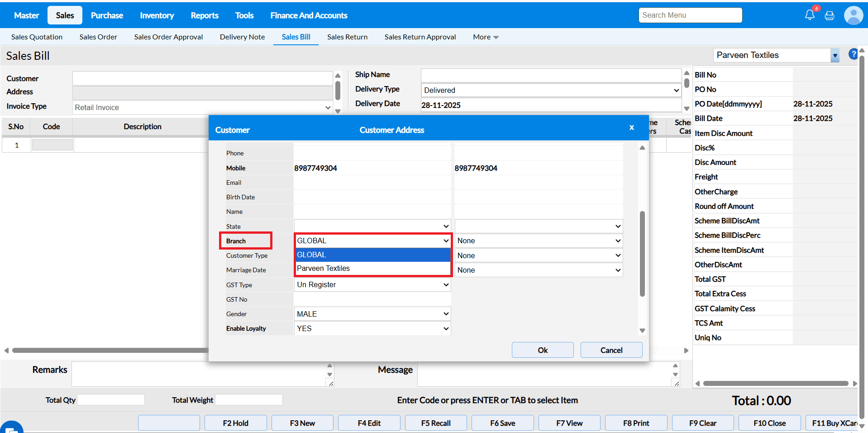The height and width of the screenshot is (433, 868).
Task: Open the Sales Return tab
Action: [347, 37]
